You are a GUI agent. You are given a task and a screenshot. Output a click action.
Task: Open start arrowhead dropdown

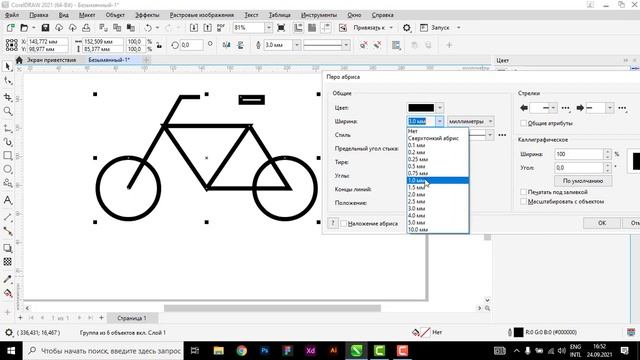[x=553, y=108]
